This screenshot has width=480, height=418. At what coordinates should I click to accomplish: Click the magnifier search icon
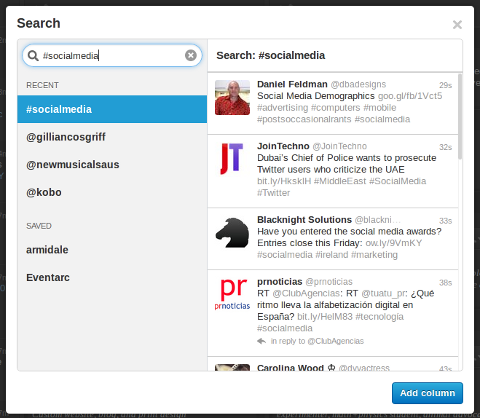click(33, 55)
